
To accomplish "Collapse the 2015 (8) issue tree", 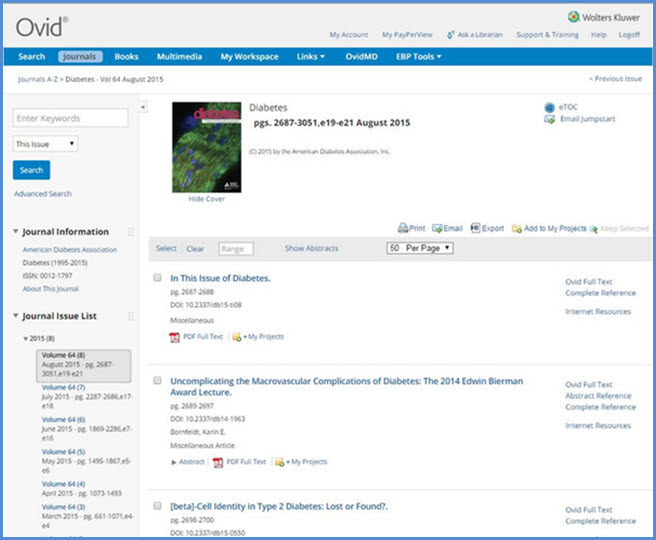I will pyautogui.click(x=26, y=339).
